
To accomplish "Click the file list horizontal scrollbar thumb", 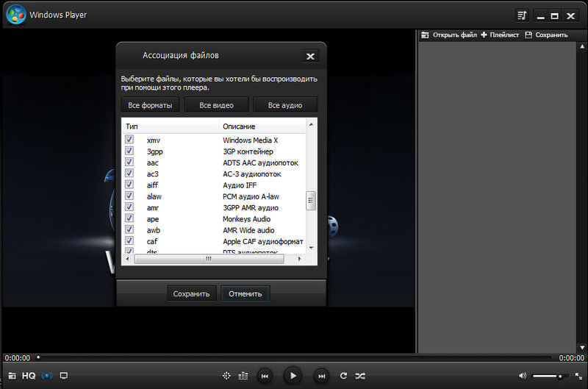I will pyautogui.click(x=209, y=259).
